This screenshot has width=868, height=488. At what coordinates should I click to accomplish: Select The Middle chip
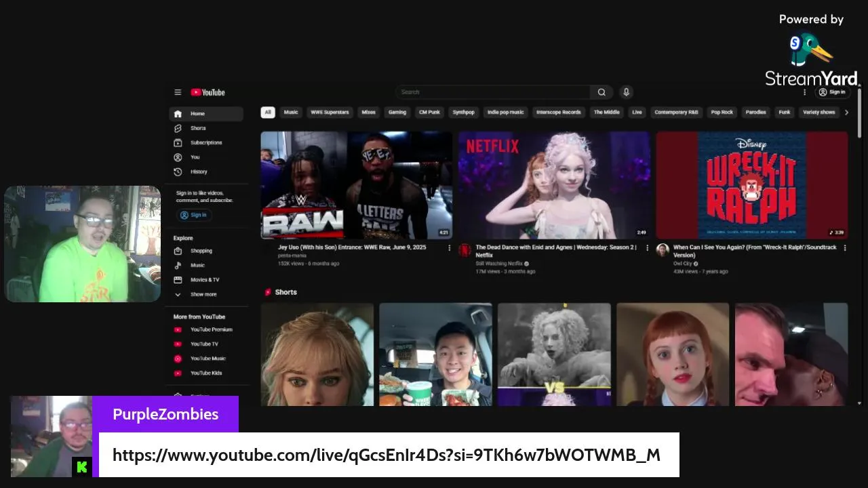(607, 113)
